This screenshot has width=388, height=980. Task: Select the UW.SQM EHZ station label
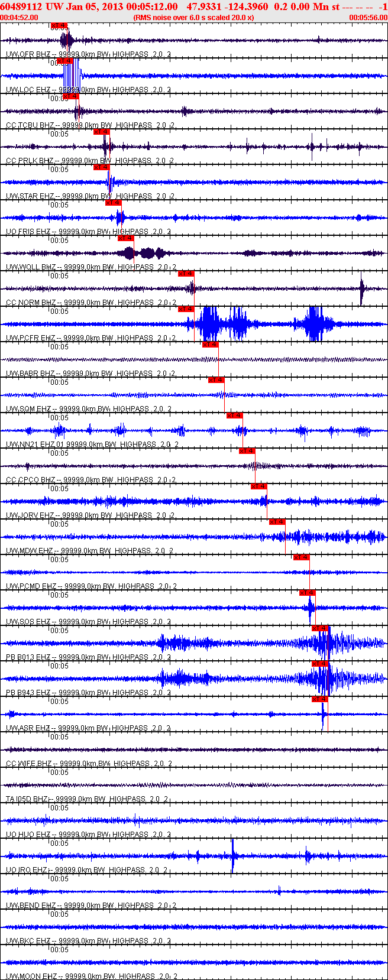coord(89,409)
